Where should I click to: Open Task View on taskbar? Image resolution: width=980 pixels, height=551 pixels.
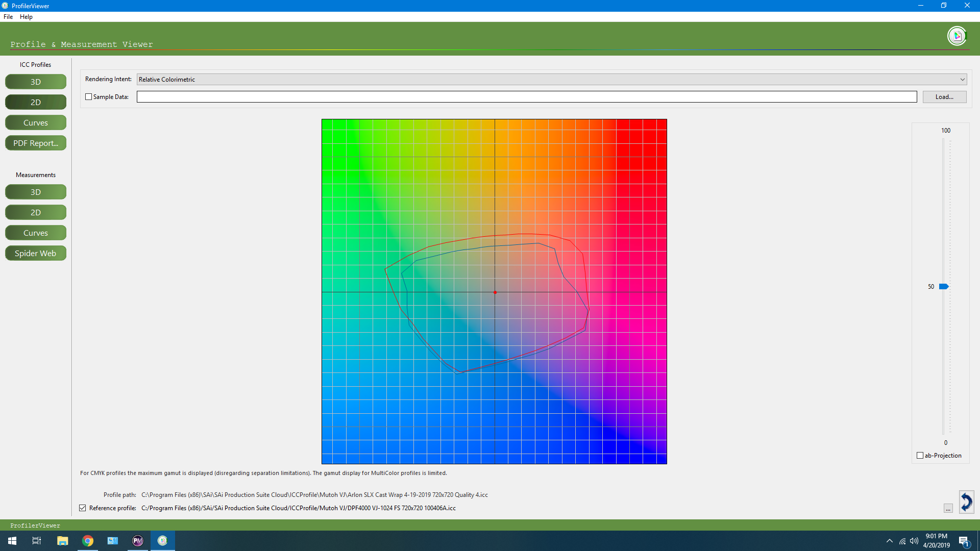pos(37,541)
